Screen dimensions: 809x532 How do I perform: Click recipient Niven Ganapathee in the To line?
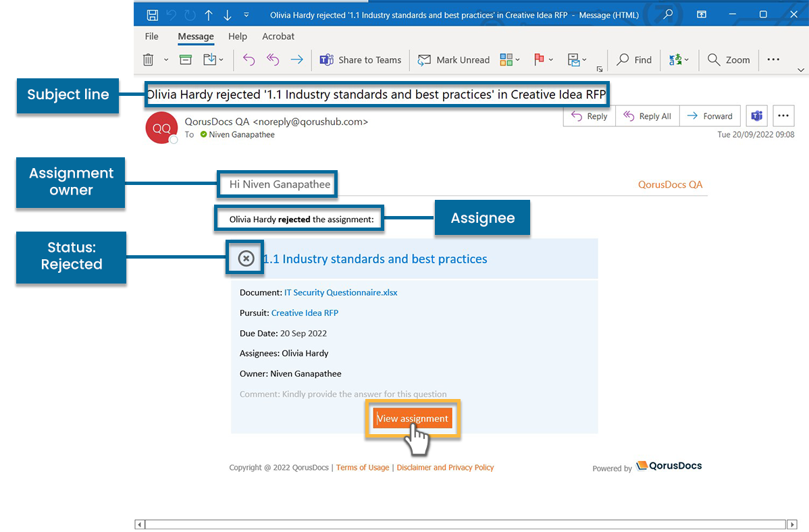pyautogui.click(x=242, y=134)
